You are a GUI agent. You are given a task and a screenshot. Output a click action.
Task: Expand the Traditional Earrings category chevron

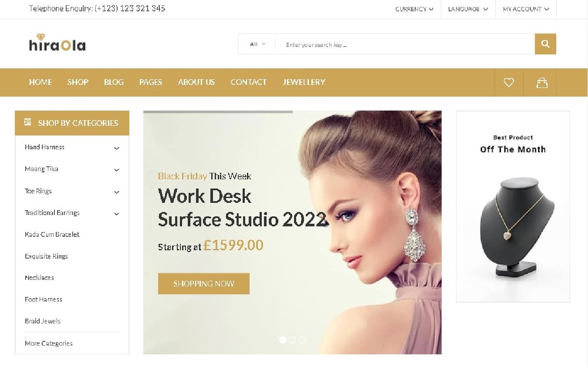(x=116, y=214)
